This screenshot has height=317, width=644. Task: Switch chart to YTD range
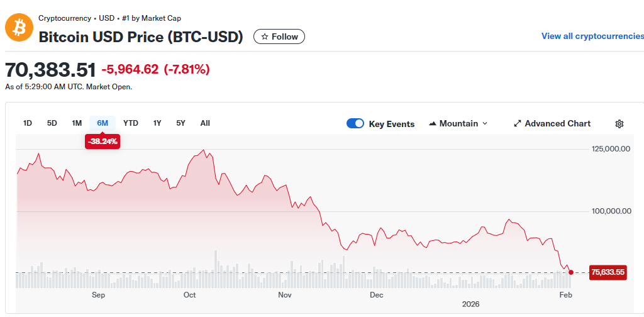click(x=131, y=123)
